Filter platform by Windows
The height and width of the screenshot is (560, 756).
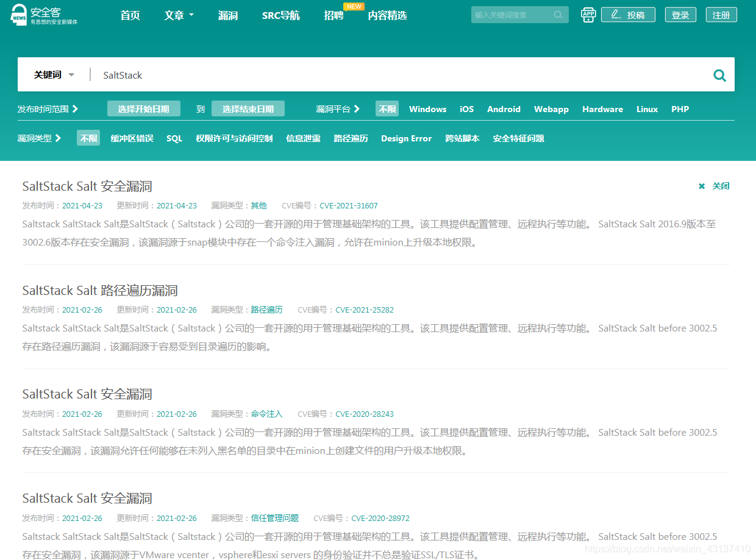tap(427, 109)
